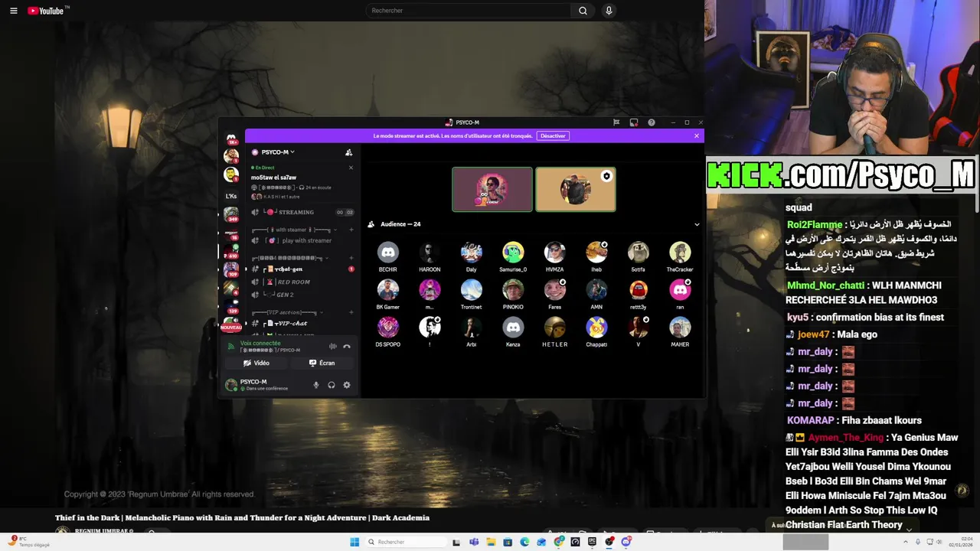The image size is (980, 551).
Task: Open Epic Games Launcher from taskbar
Action: coord(593,542)
